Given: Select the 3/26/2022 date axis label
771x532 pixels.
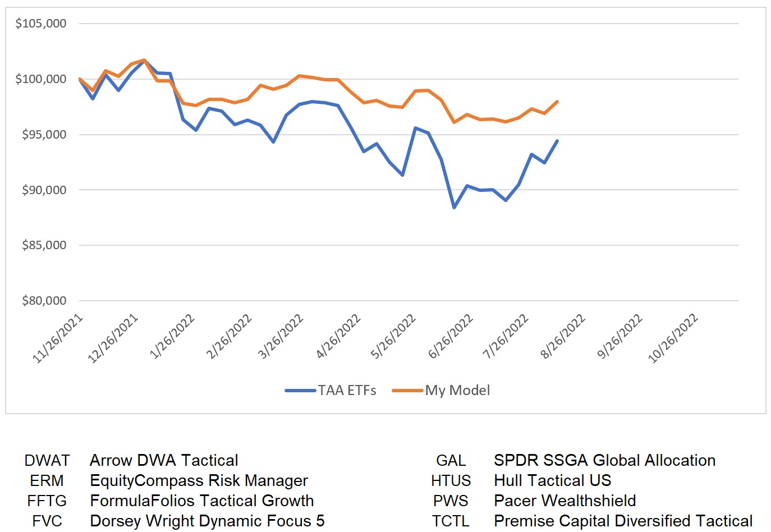Looking at the screenshot, I should [281, 336].
